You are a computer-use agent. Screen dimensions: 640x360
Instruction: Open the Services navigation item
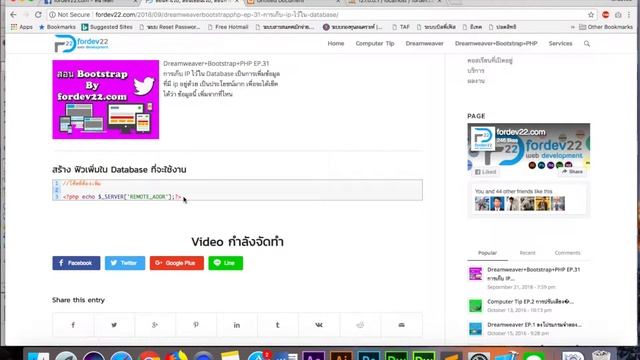(560, 43)
